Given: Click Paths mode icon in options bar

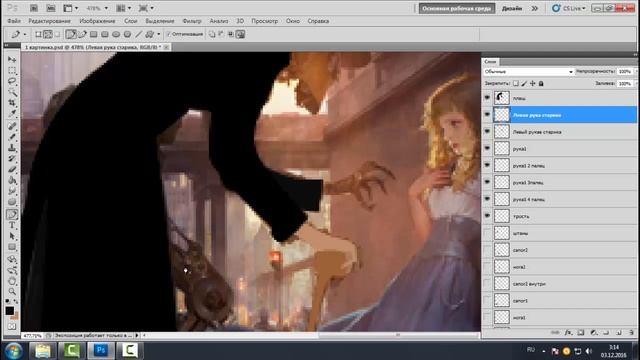Looking at the screenshot, I should [48, 34].
